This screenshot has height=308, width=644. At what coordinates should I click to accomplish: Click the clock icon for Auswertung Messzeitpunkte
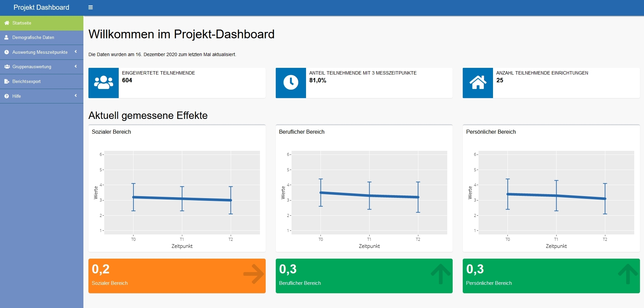[x=6, y=52]
